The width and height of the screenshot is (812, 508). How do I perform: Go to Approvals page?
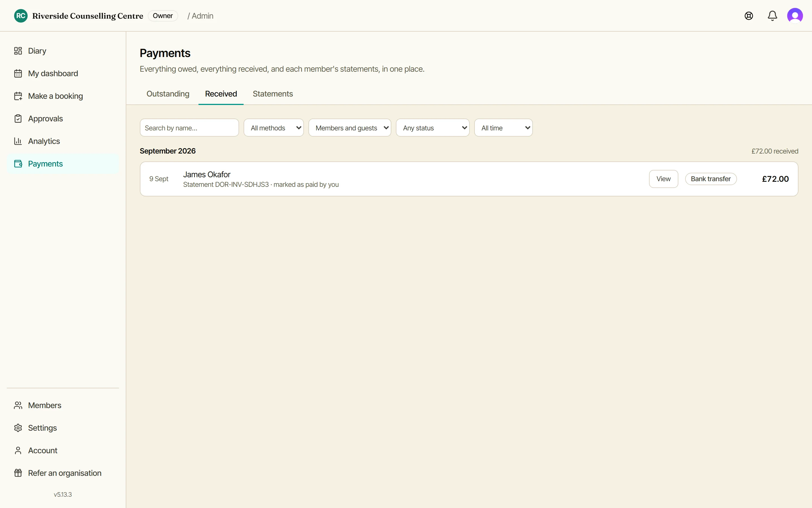63,119
